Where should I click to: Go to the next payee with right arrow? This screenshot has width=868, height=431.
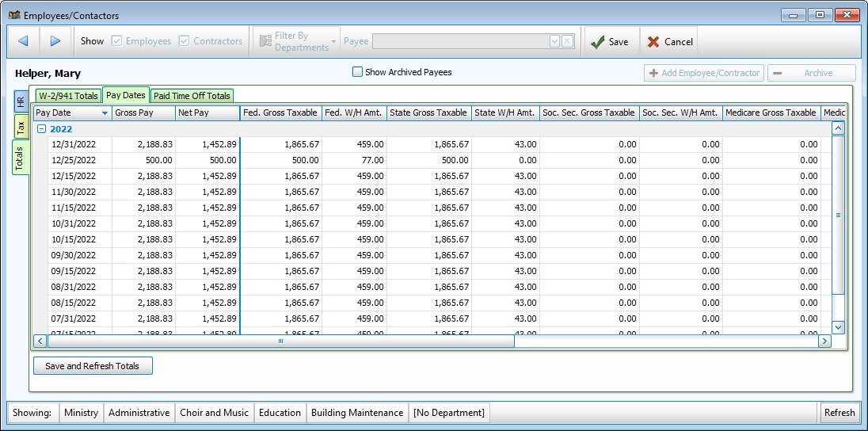pos(55,41)
